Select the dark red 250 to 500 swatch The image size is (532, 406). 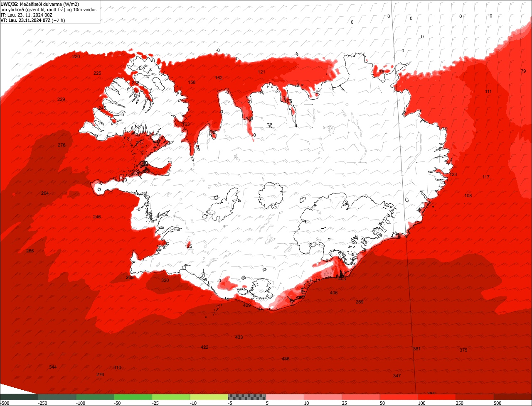point(475,397)
